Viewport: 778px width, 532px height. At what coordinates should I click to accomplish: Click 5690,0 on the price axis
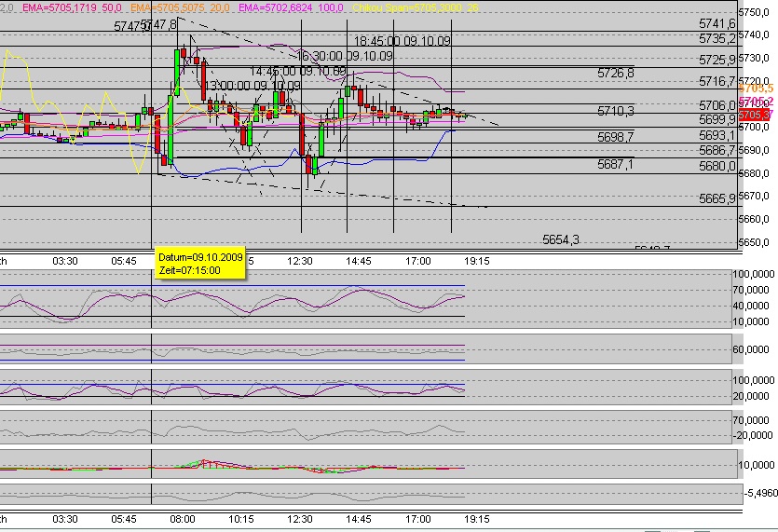click(754, 150)
